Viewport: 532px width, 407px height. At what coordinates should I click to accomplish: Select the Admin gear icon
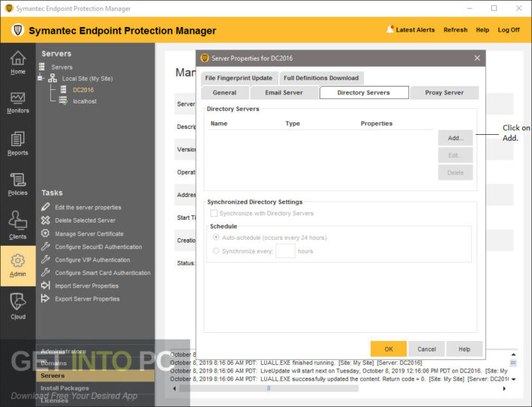(x=18, y=261)
